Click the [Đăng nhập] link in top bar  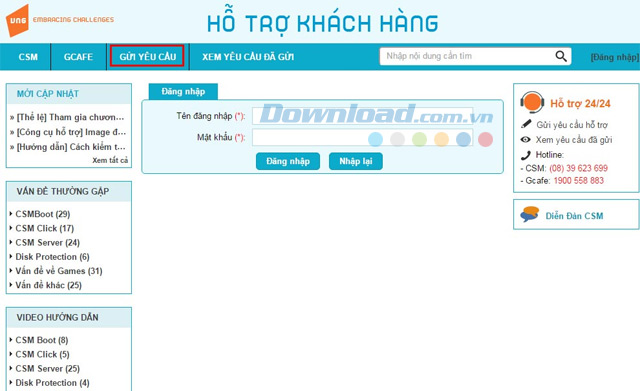point(615,57)
